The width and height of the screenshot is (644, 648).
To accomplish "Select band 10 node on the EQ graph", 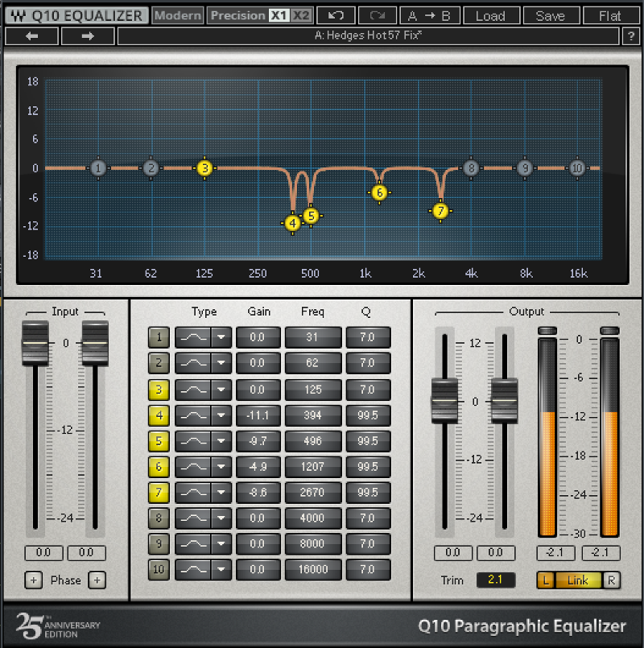I will coord(577,168).
